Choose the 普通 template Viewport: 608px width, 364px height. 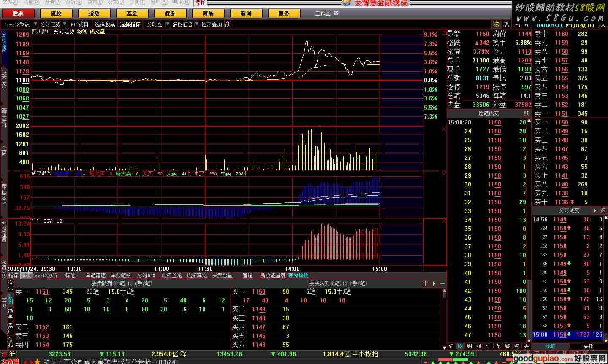(247, 275)
